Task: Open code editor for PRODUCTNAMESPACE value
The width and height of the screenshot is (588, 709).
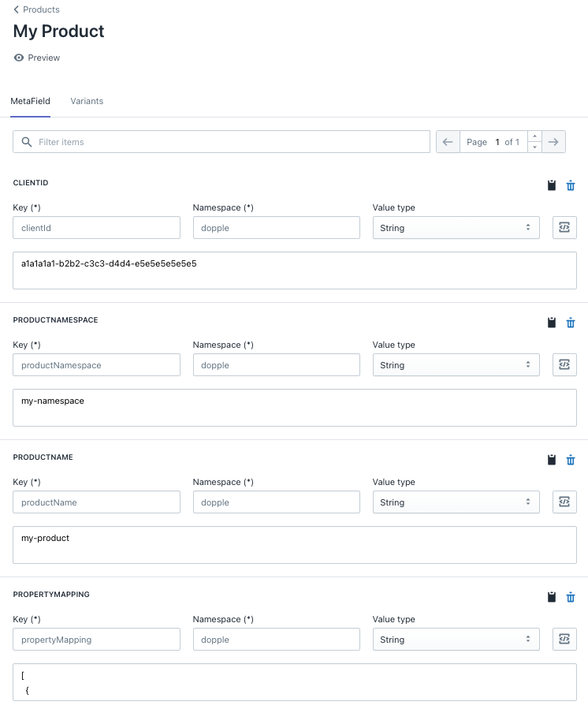Action: [564, 364]
